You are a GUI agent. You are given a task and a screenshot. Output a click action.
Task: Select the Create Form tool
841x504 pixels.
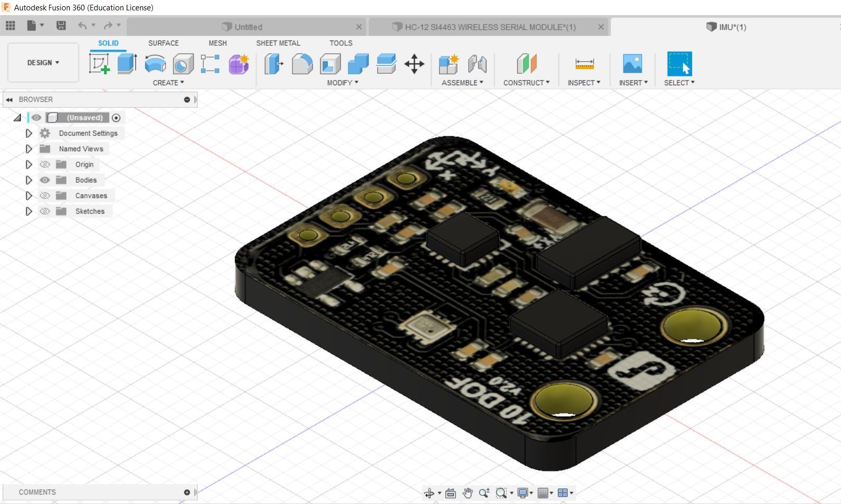pos(239,64)
